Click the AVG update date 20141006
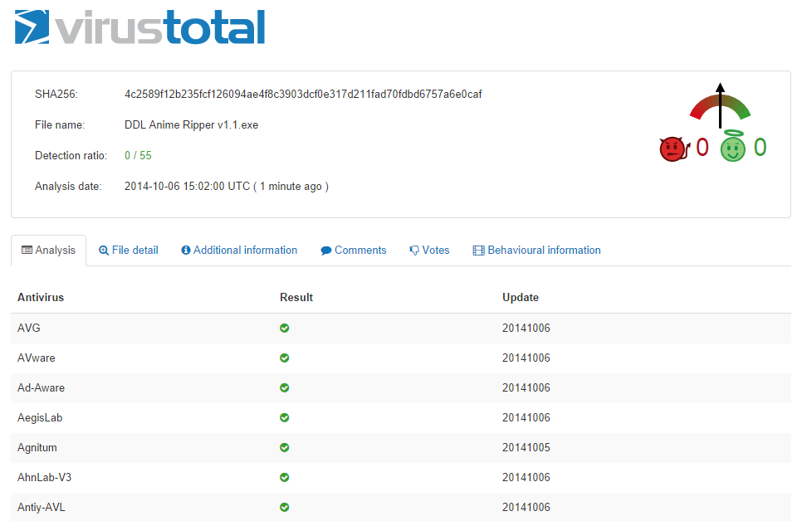Viewport: 812px width, 521px height. [x=526, y=328]
